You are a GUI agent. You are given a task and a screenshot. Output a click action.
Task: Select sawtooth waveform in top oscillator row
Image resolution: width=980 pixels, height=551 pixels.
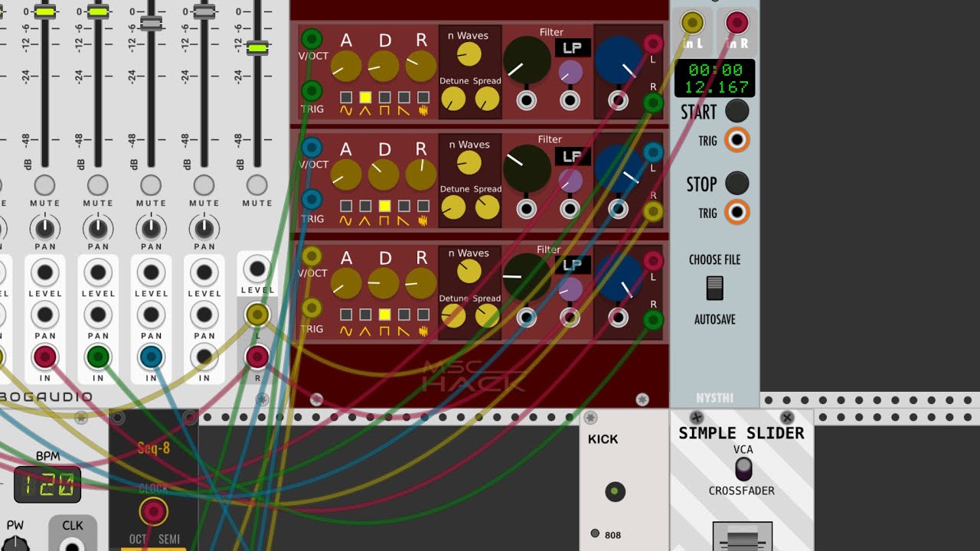pos(403,97)
